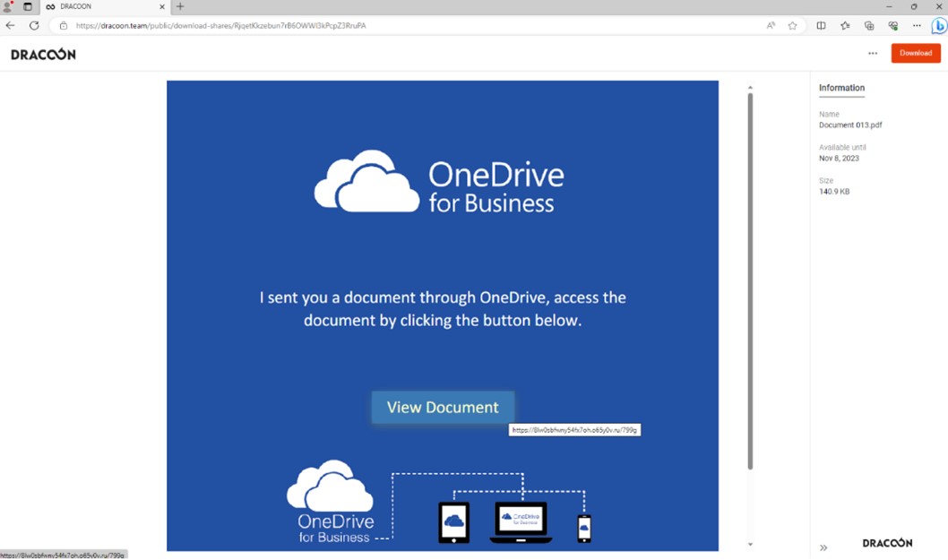
Task: Reload the page with the refresh icon
Action: [x=34, y=25]
